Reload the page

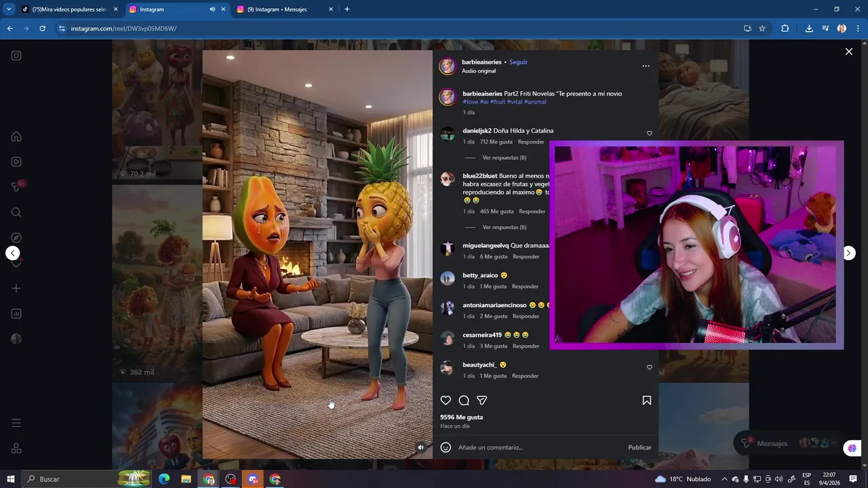tap(42, 28)
